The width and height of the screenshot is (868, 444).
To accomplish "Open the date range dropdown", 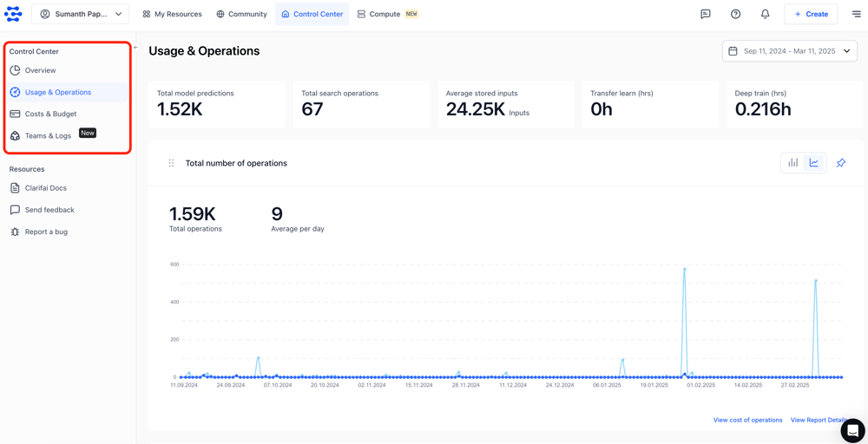I will [789, 51].
